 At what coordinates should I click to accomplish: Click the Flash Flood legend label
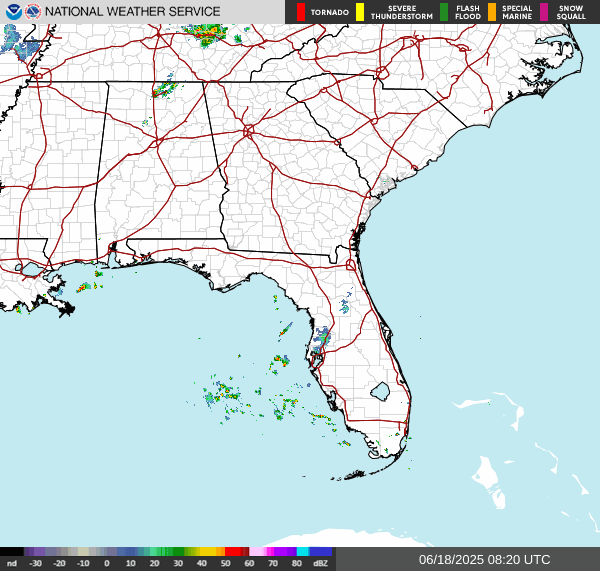pyautogui.click(x=468, y=13)
